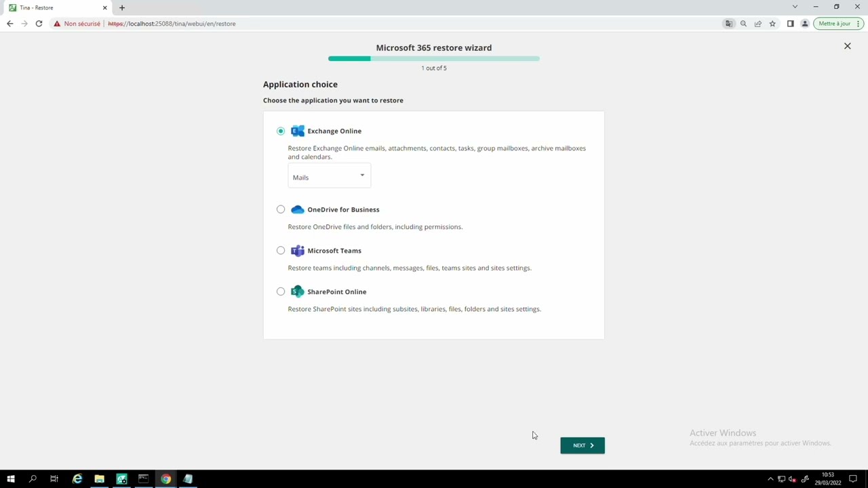
Task: Click the SharePoint Online logo icon
Action: (x=298, y=291)
